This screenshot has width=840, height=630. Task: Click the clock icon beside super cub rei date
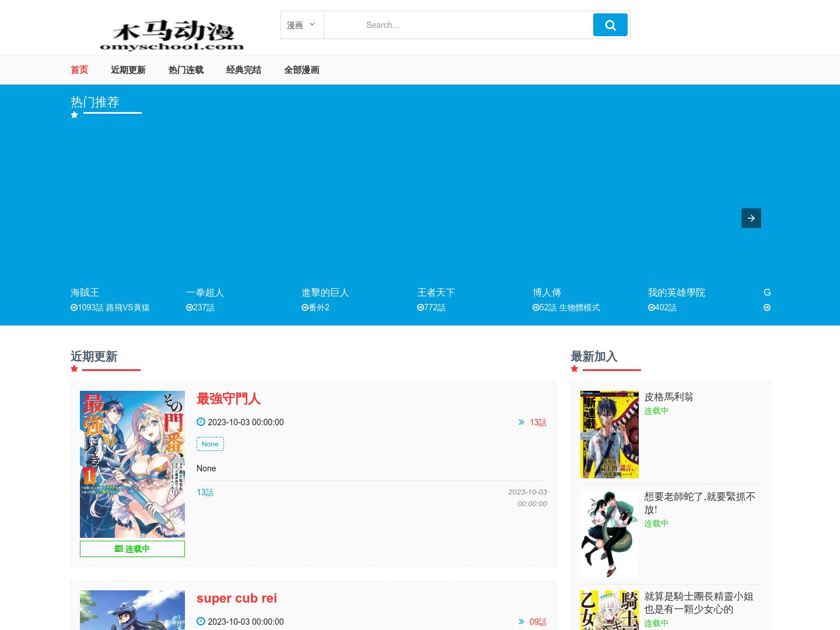click(201, 621)
